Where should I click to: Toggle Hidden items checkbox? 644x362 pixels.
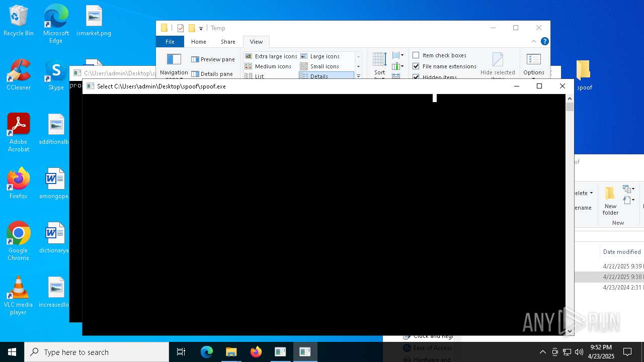[x=435, y=77]
